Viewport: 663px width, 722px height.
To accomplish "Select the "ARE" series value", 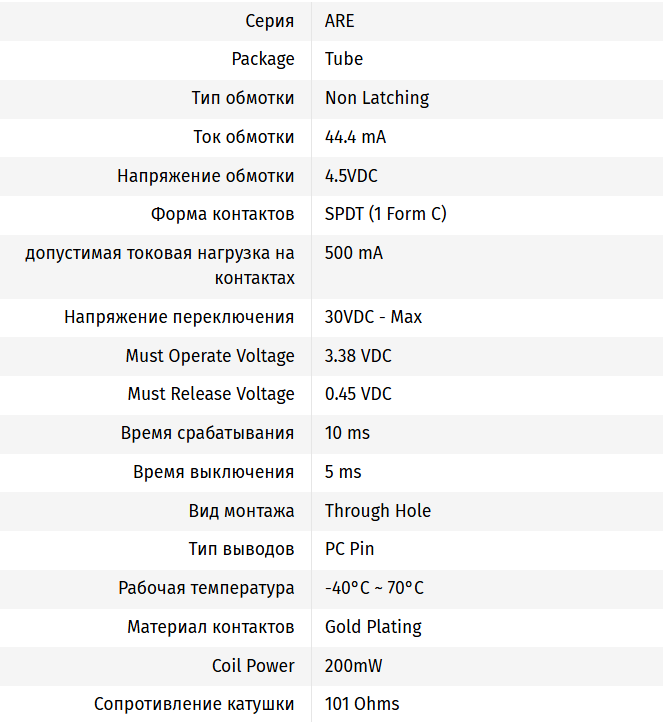I will coord(340,20).
